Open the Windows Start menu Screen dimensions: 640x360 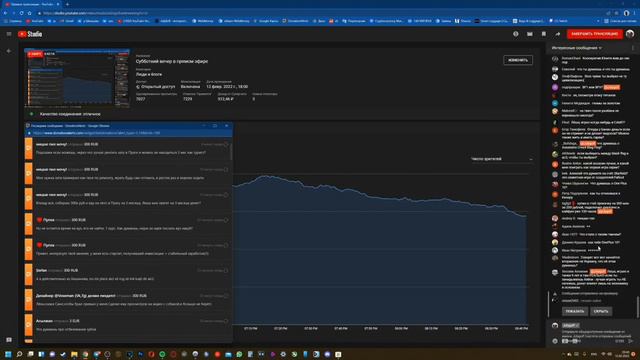8,354
